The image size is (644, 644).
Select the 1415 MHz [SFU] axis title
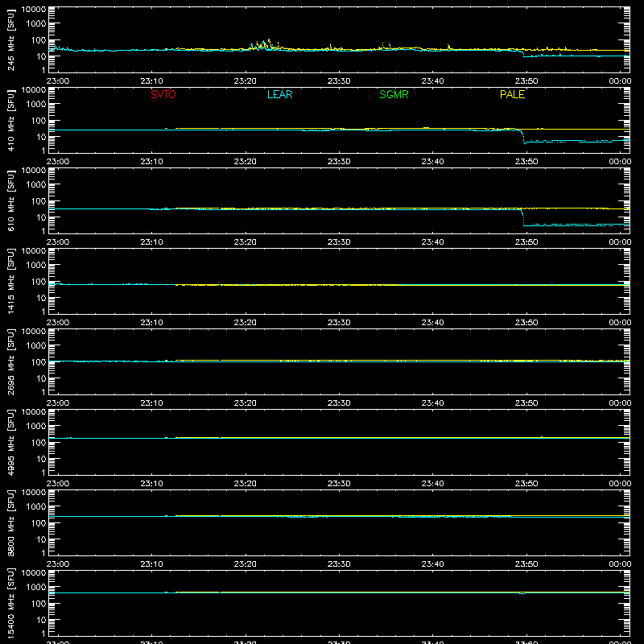(x=10, y=281)
